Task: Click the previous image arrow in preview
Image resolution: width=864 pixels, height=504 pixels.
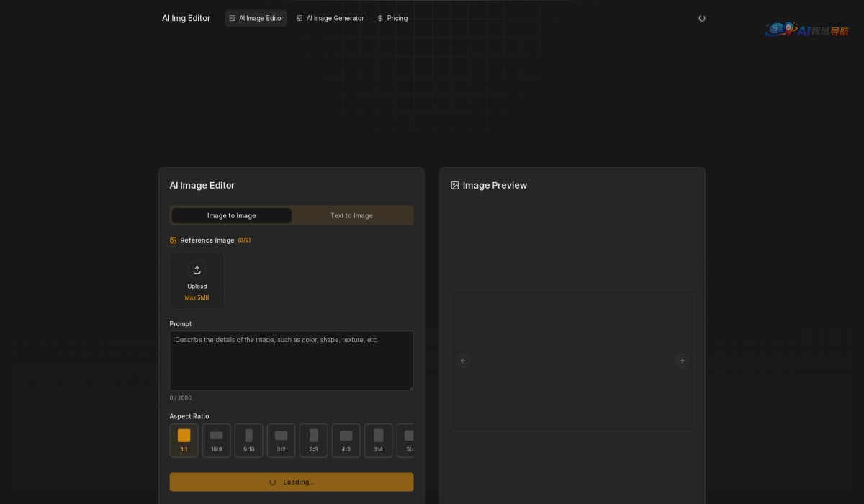Action: click(x=463, y=361)
